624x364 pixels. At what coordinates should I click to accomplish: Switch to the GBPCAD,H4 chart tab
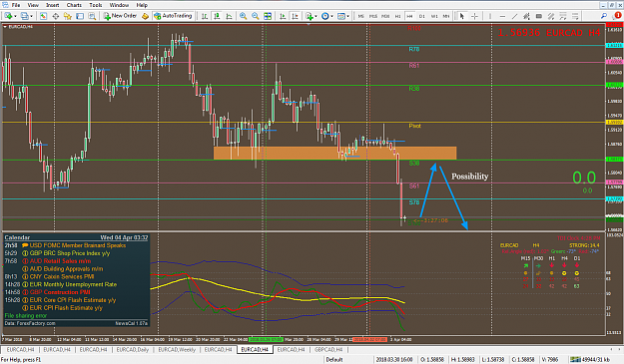[328, 350]
